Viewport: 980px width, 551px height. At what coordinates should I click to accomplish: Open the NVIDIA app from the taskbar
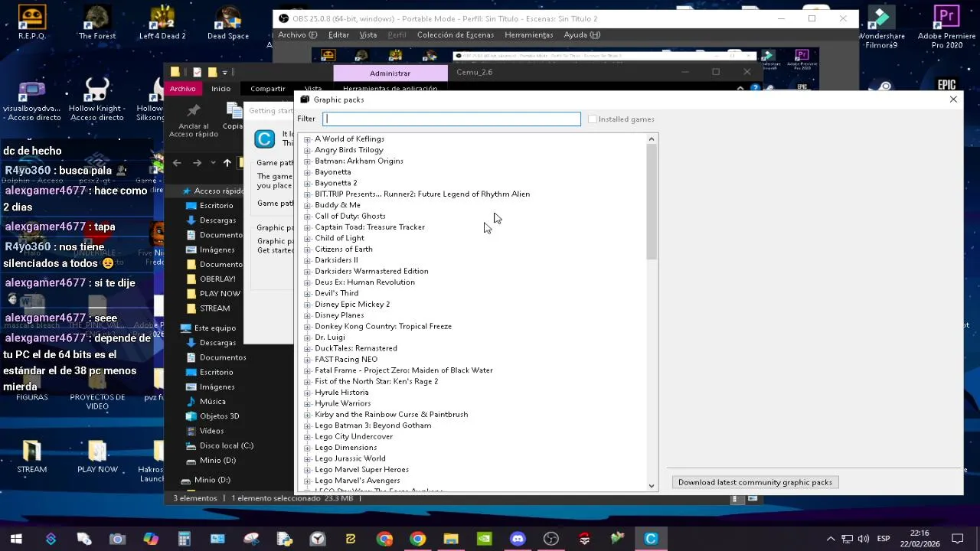tap(484, 539)
